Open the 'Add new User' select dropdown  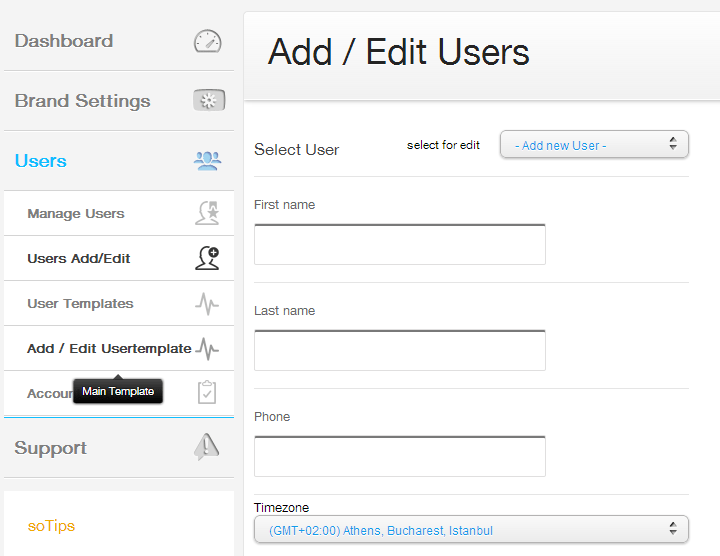point(594,145)
